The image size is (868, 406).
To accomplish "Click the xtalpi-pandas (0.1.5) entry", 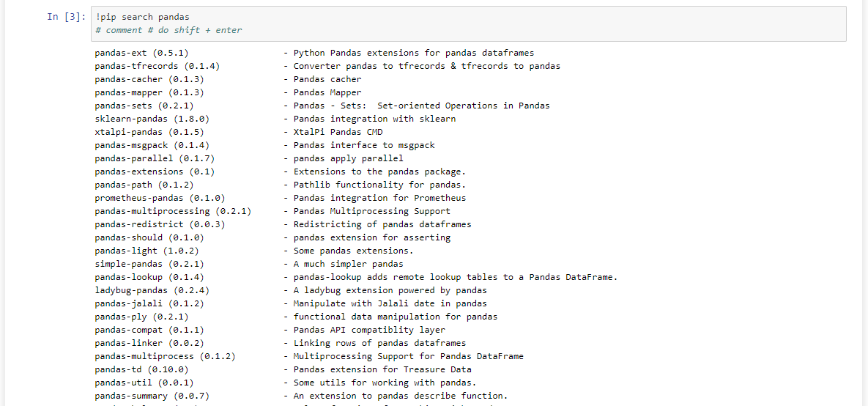I will [x=149, y=132].
